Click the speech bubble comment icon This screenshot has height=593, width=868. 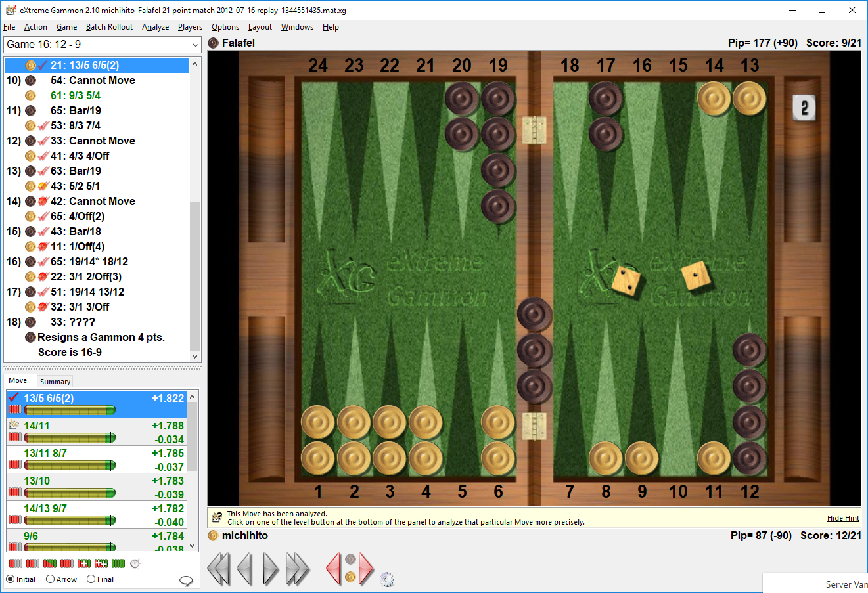(x=186, y=581)
